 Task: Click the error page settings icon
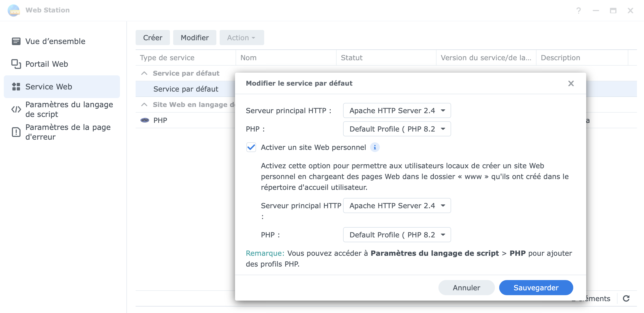[16, 132]
